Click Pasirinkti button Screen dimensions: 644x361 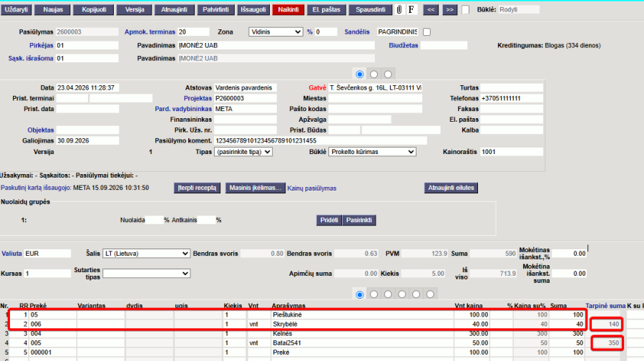(359, 220)
